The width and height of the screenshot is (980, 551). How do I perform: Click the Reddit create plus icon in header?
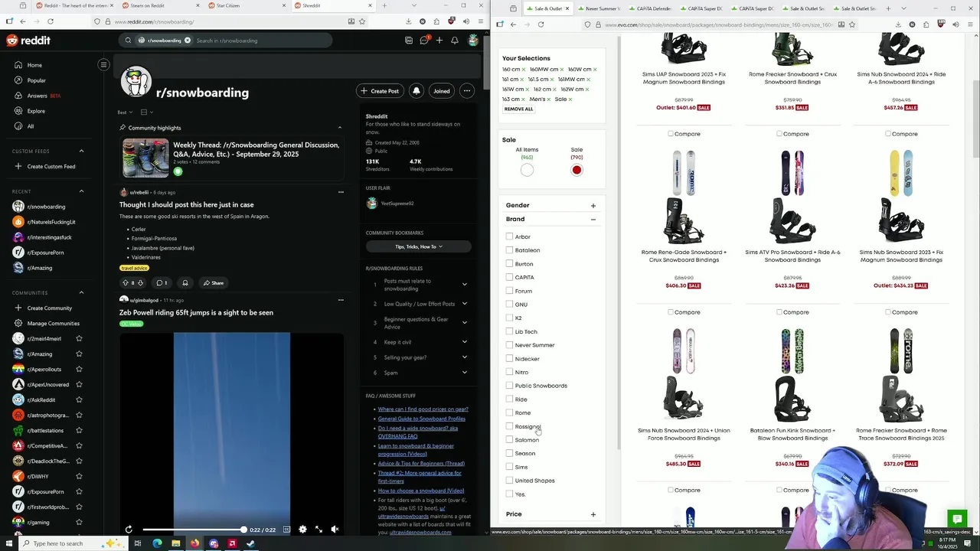[439, 41]
